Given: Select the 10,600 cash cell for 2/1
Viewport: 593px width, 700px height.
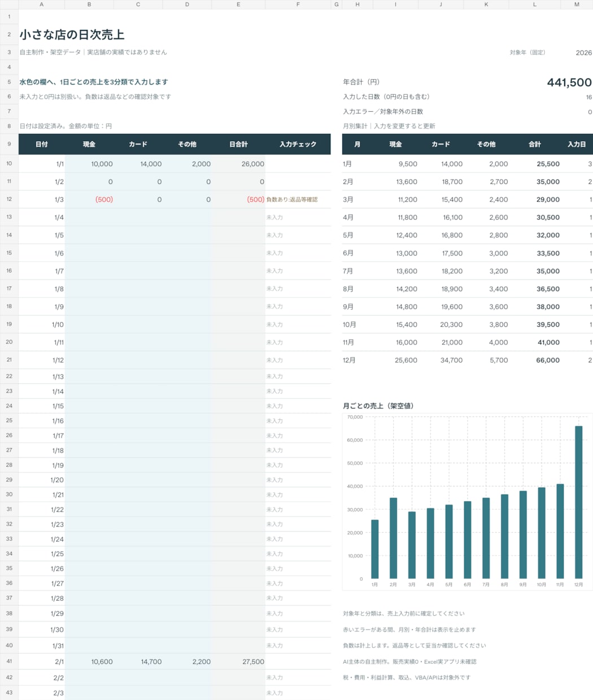Looking at the screenshot, I should point(89,662).
